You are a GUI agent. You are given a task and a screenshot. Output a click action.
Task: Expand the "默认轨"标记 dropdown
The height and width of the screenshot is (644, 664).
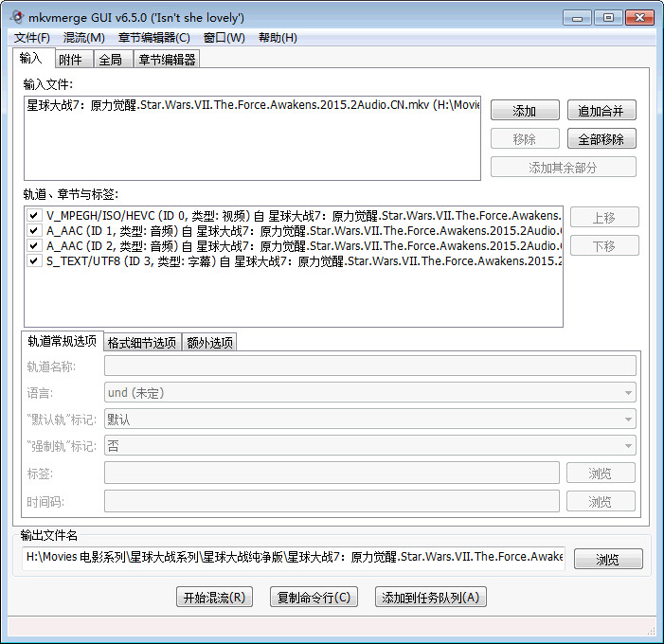[369, 419]
